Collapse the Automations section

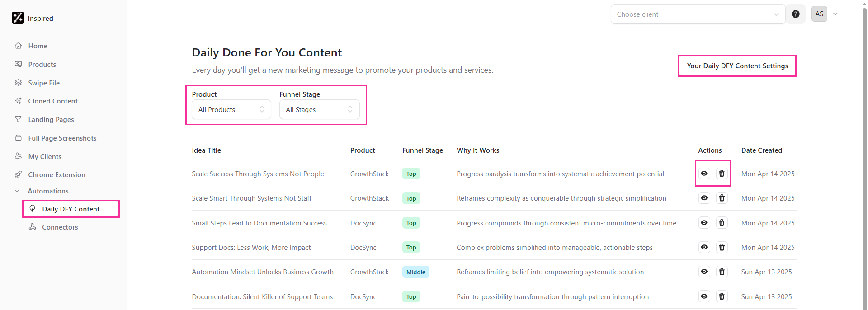coord(42,191)
